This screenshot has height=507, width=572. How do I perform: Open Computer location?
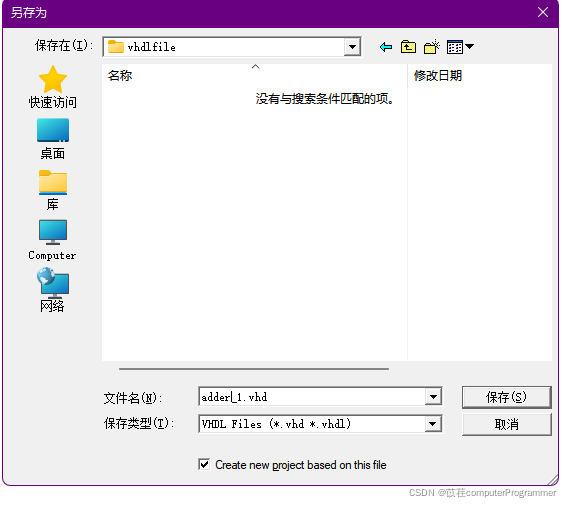click(53, 240)
